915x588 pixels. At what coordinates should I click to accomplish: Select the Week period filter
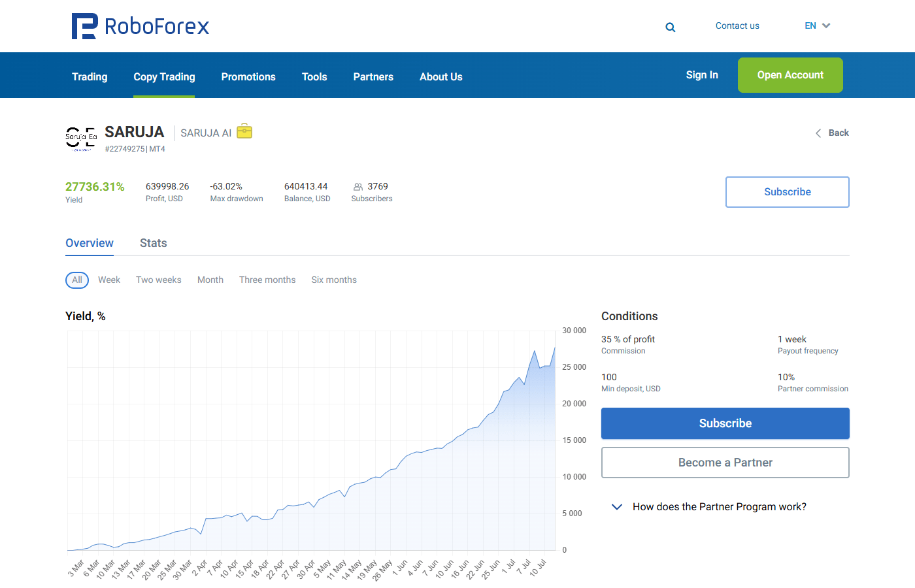click(109, 280)
